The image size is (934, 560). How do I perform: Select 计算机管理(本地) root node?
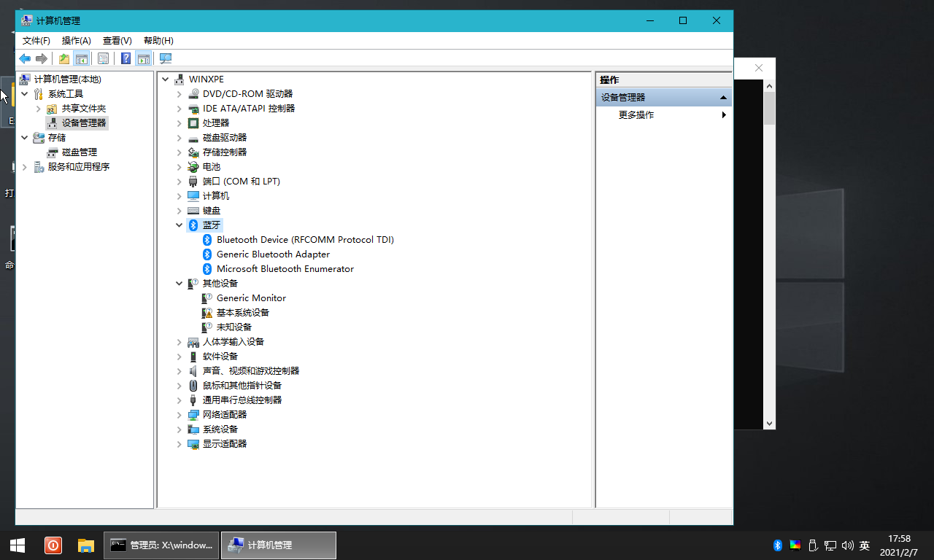click(x=68, y=79)
